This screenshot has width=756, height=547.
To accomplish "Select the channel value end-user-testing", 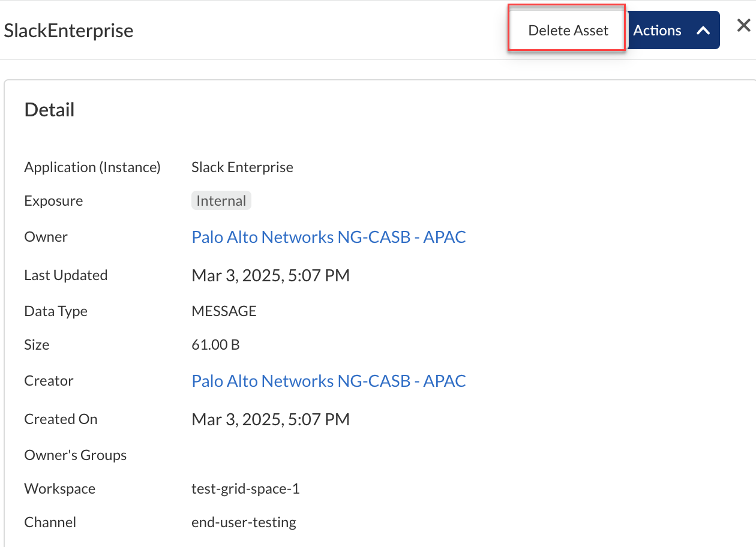I will point(244,522).
